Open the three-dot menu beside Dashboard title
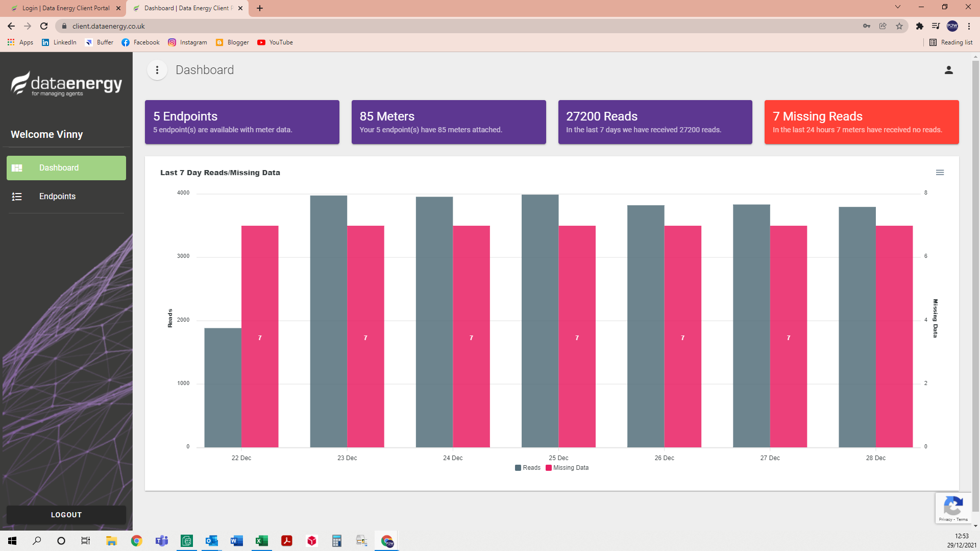This screenshot has width=980, height=551. tap(157, 70)
